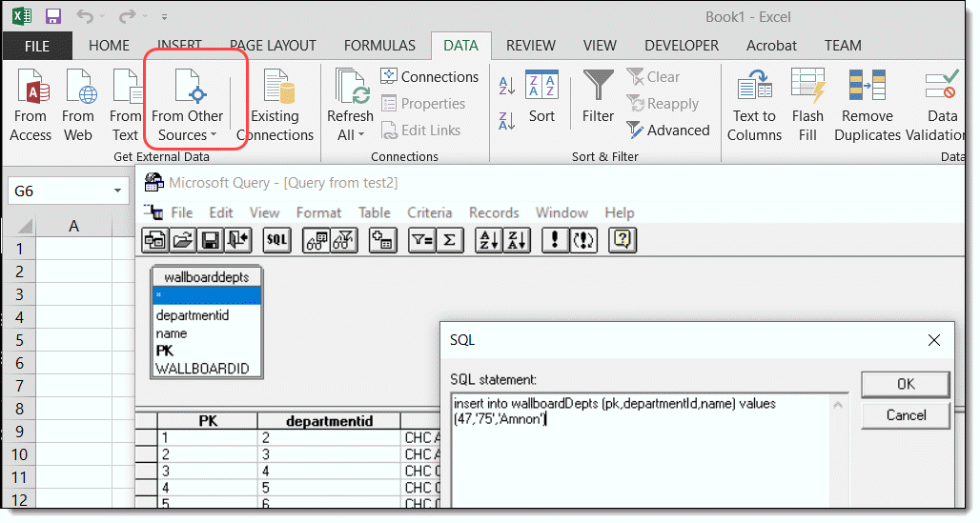
Task: Click Show/Hide Tables icon in Query toolbar
Action: click(316, 241)
